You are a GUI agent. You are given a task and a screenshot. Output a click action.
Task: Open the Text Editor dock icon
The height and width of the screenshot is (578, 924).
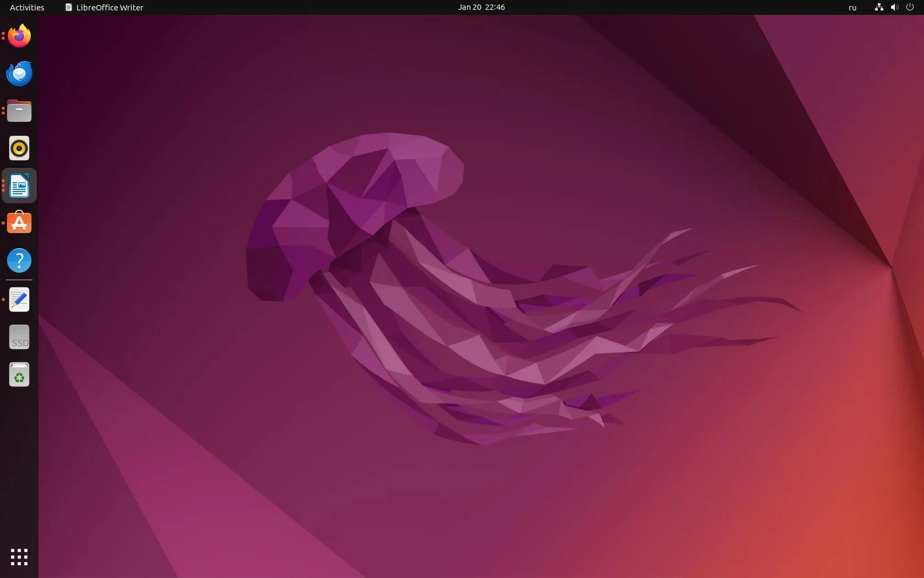pos(19,299)
